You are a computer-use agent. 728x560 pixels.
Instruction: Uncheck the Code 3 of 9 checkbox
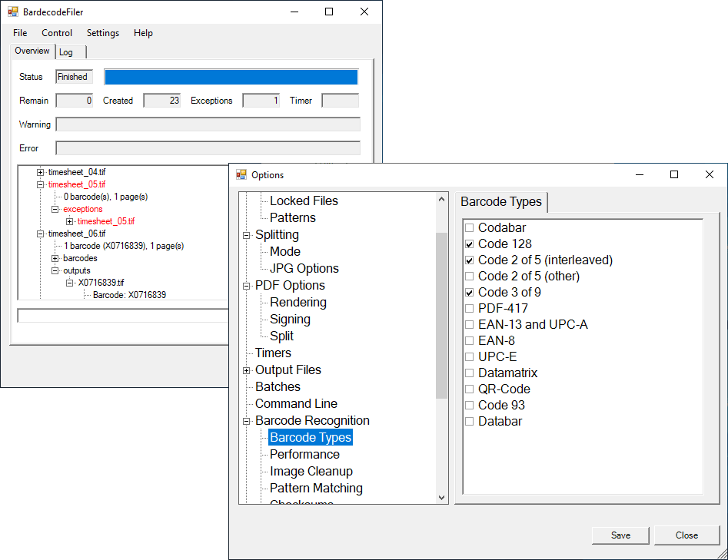coord(470,293)
